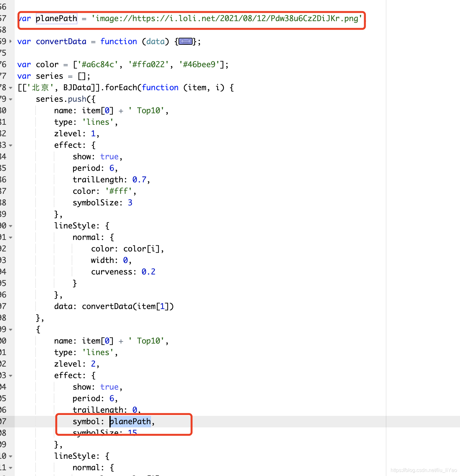460x476 pixels.
Task: Click the curveness value 0.2
Action: coord(148,272)
